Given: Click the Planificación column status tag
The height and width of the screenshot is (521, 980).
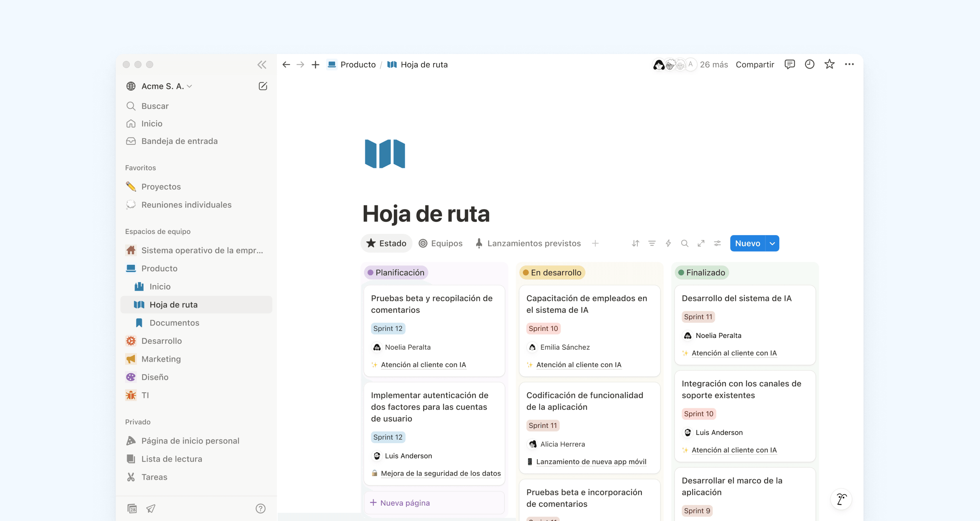Looking at the screenshot, I should 396,273.
